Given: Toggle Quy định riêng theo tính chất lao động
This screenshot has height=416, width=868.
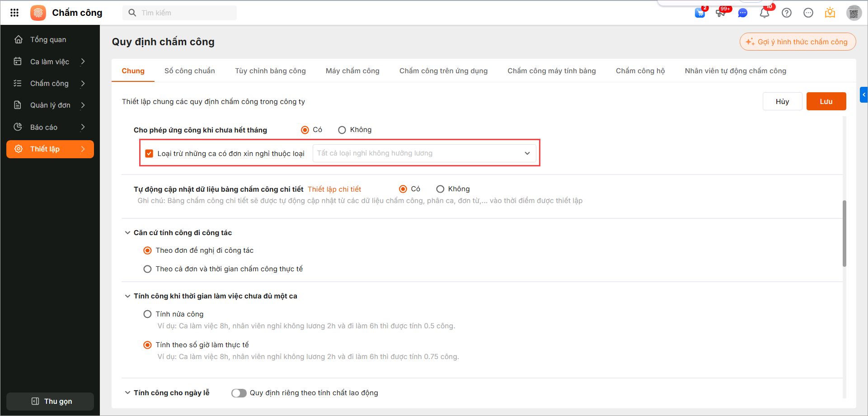Looking at the screenshot, I should point(239,393).
